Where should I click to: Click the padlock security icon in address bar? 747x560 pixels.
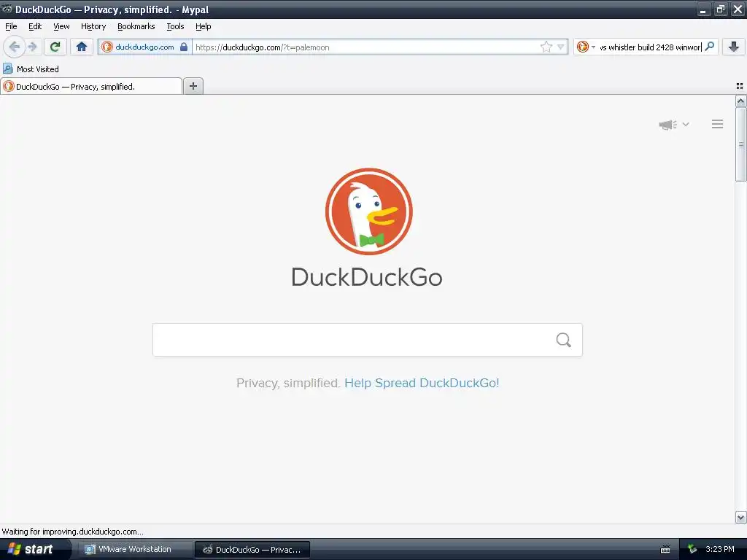tap(184, 47)
